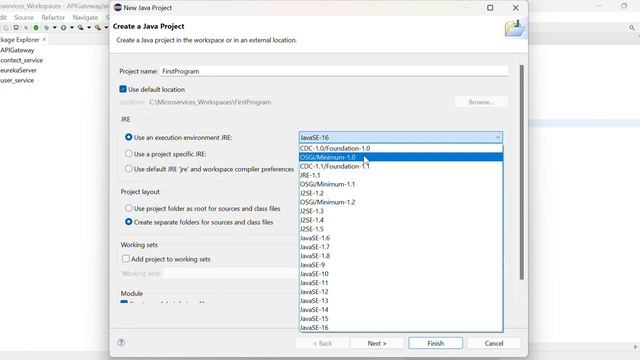Toggle Add project to working sets checkbox
The width and height of the screenshot is (640, 360).
click(126, 259)
